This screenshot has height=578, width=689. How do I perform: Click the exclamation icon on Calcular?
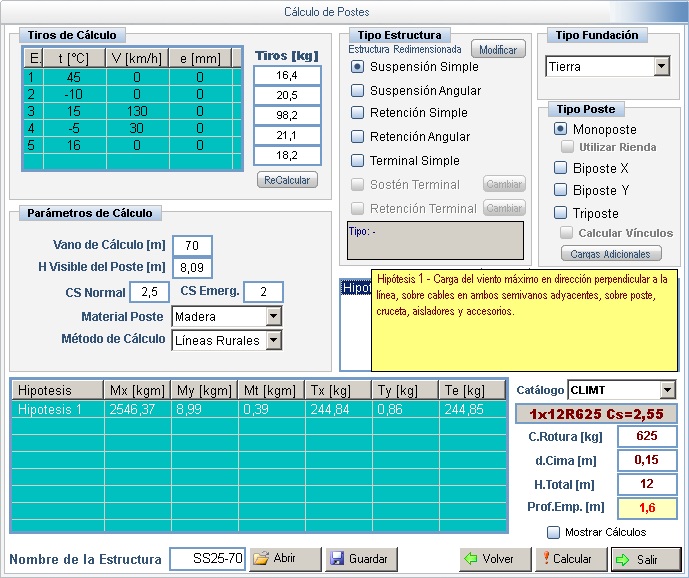pos(546,558)
